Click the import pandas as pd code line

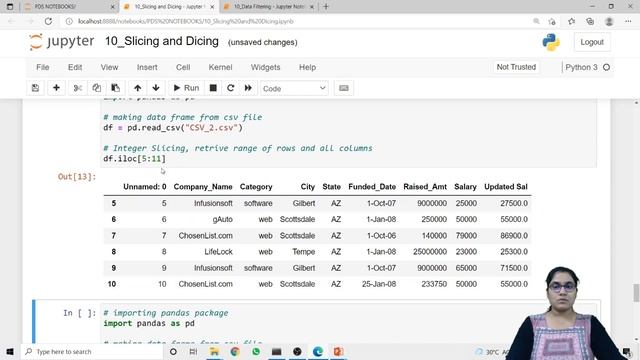(x=149, y=323)
